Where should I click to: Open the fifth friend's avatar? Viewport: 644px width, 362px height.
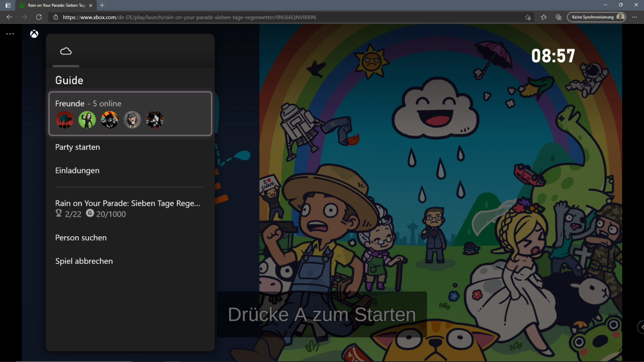click(x=155, y=119)
